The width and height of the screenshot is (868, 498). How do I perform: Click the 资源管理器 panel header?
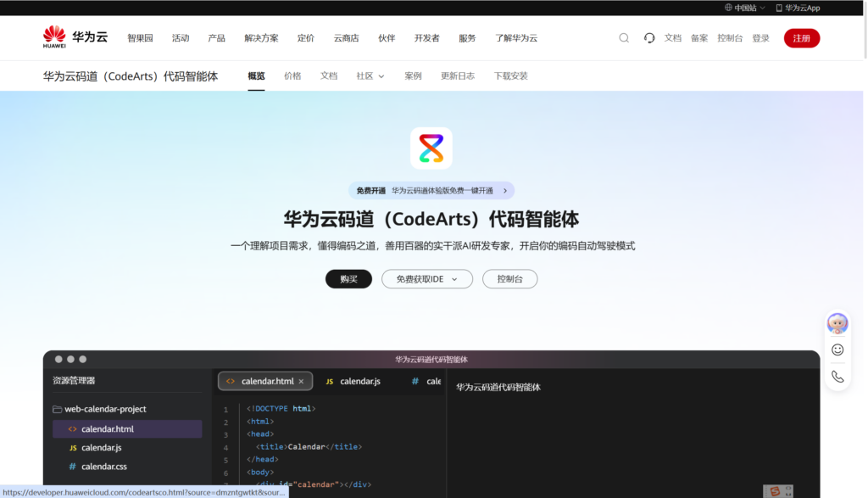pyautogui.click(x=74, y=381)
